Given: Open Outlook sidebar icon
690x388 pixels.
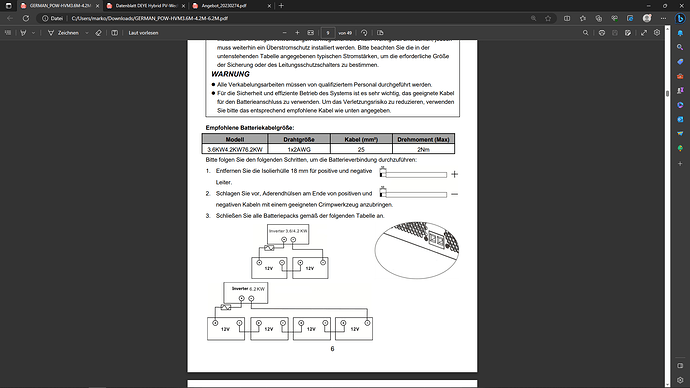Looking at the screenshot, I should pos(680,119).
